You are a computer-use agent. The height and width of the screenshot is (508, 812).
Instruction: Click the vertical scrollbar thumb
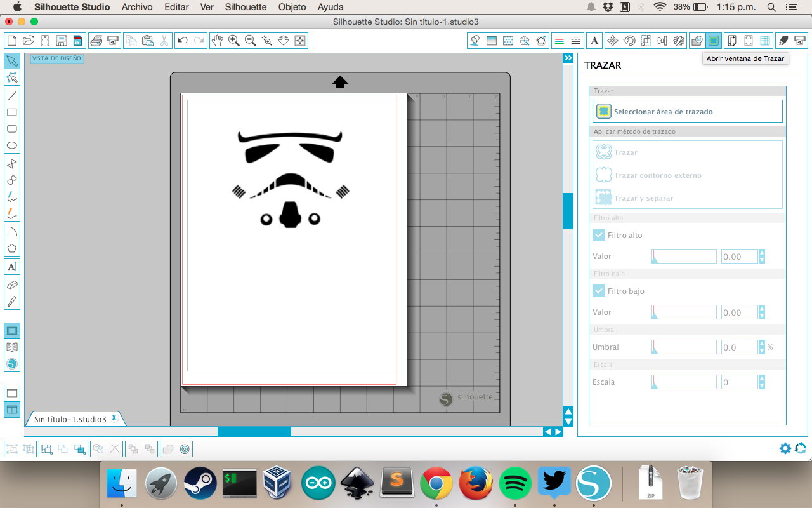point(568,211)
